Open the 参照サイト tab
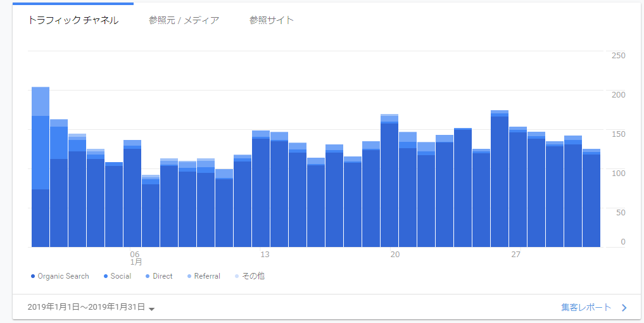The height and width of the screenshot is (323, 644). click(272, 20)
